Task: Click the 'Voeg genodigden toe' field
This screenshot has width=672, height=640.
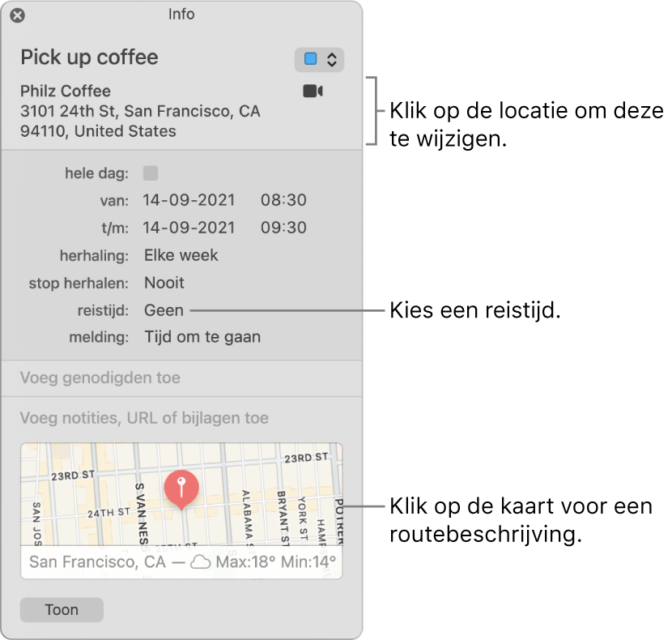Action: [x=100, y=378]
